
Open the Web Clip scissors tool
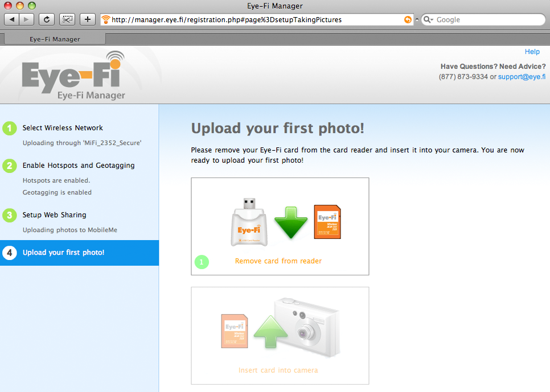click(67, 19)
